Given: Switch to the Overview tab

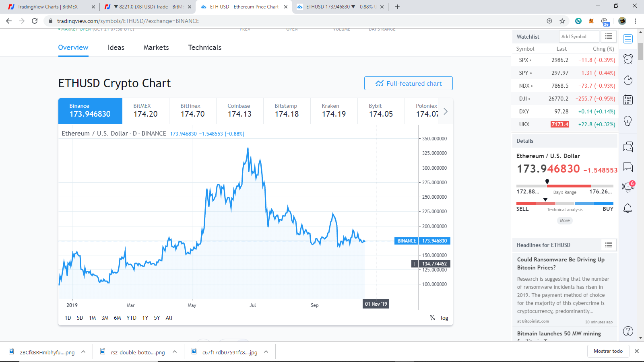Looking at the screenshot, I should (73, 47).
